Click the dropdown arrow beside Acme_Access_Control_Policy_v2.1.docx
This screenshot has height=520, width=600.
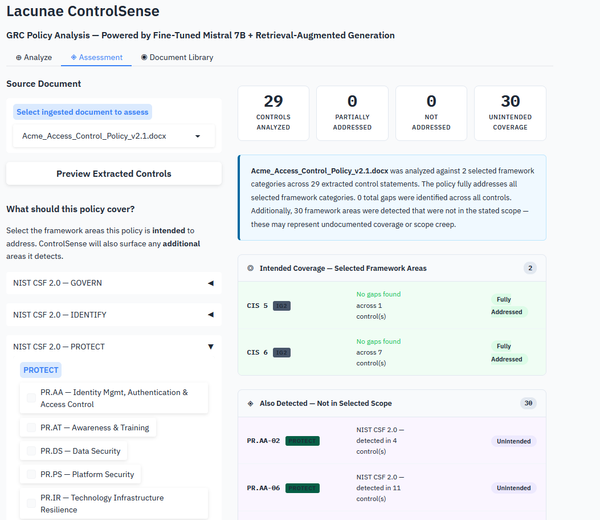(197, 136)
